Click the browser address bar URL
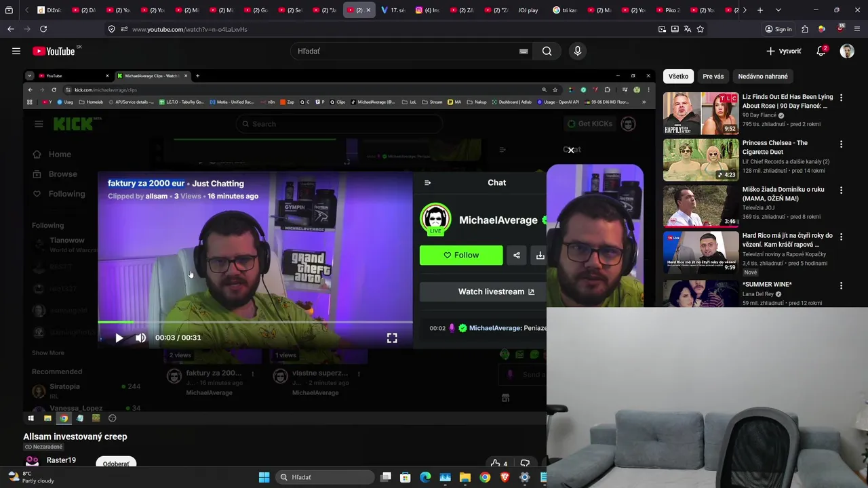 189,29
